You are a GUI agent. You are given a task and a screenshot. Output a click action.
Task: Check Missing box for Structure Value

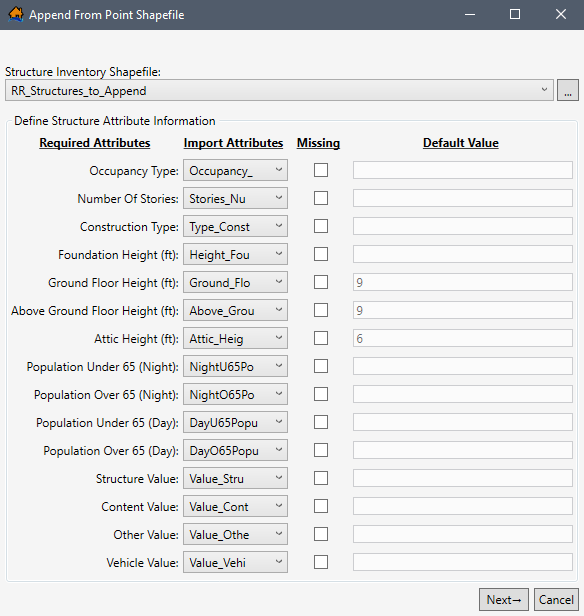click(x=321, y=478)
